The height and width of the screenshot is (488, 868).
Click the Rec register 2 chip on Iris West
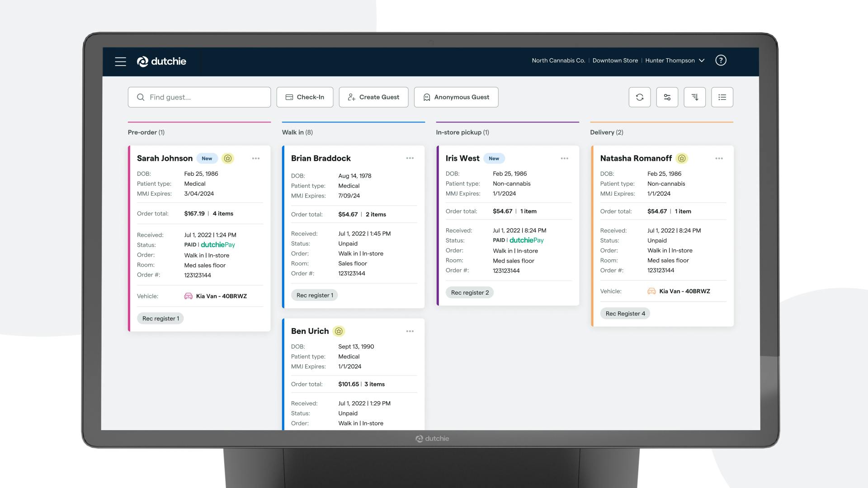470,292
